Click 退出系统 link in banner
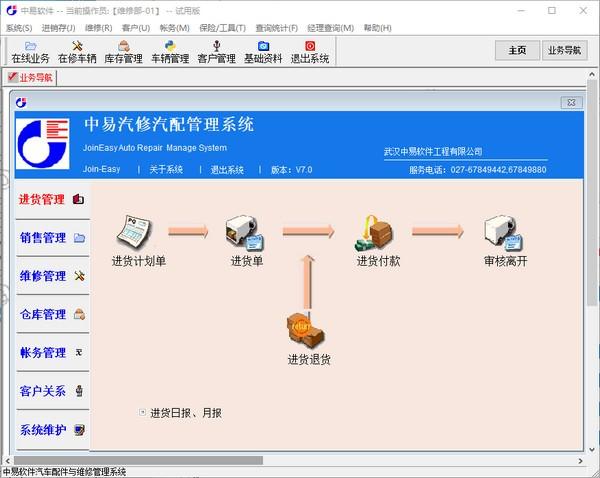600x478 pixels. point(227,170)
